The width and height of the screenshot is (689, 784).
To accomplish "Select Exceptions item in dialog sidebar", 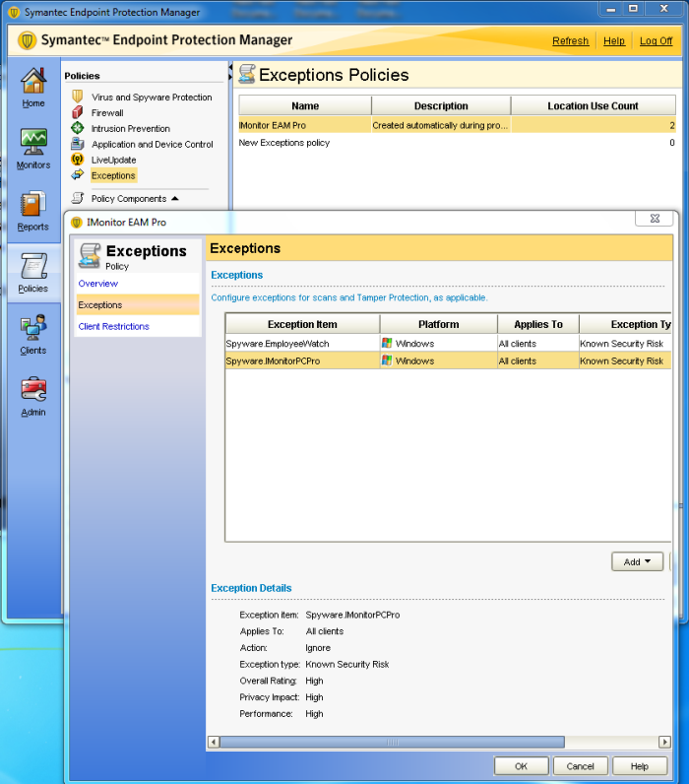I will [138, 304].
